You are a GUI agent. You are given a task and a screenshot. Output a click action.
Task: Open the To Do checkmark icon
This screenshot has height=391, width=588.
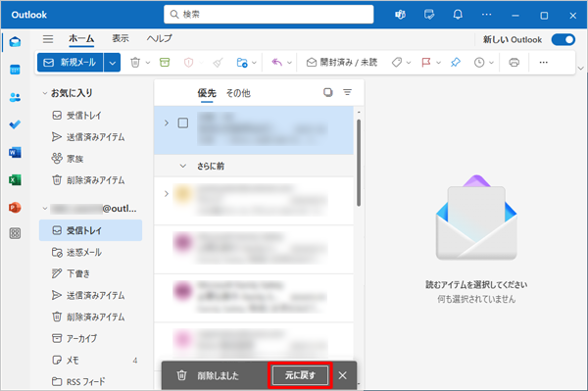15,124
